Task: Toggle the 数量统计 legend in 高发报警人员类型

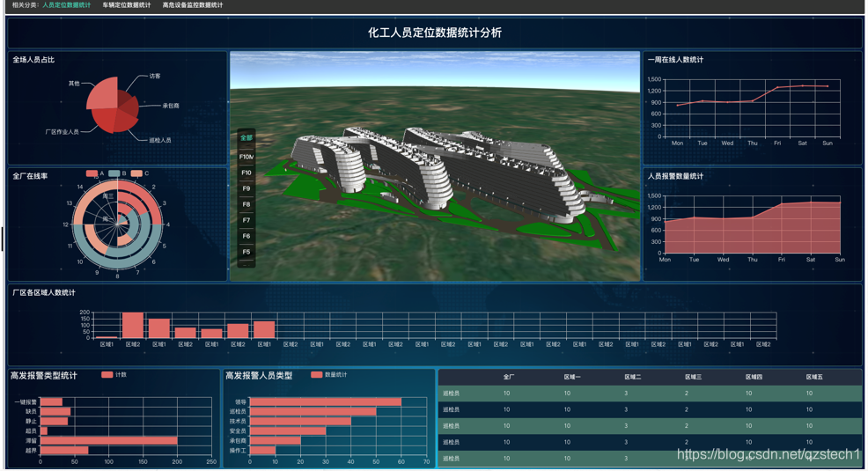Action: click(329, 375)
